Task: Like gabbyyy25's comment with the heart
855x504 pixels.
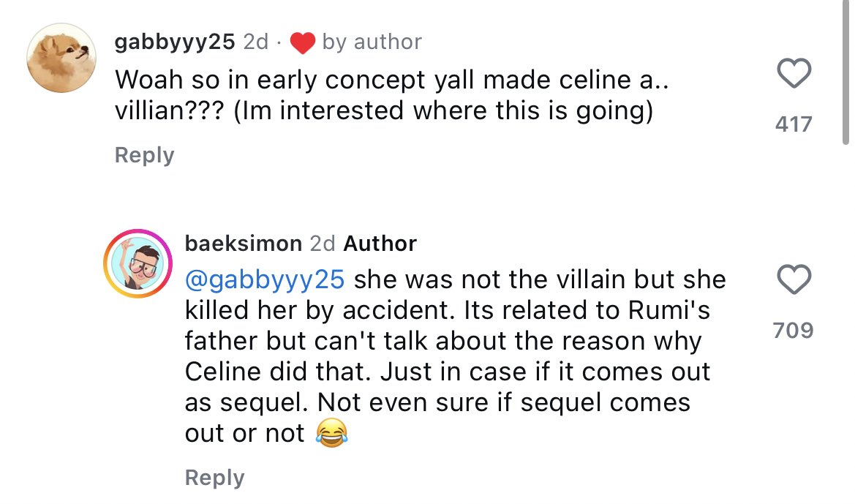Action: point(794,74)
